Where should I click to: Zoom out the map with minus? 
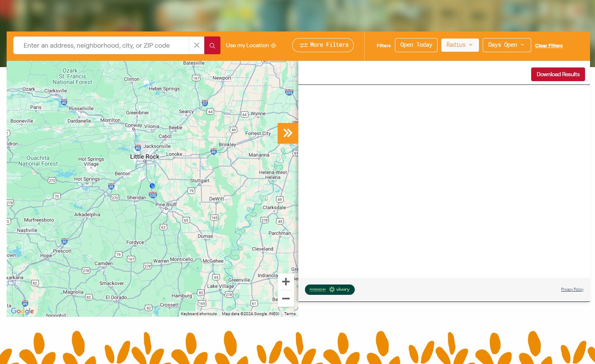tap(286, 299)
